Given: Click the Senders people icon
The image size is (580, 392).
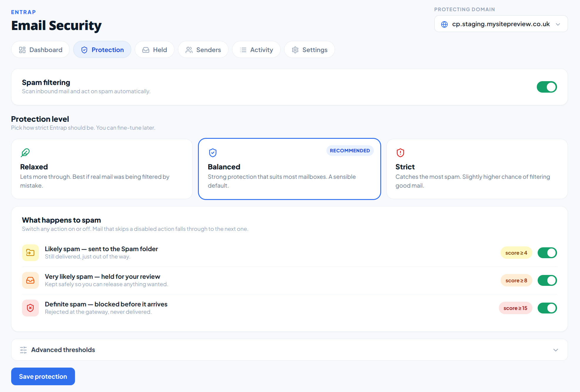Looking at the screenshot, I should (x=189, y=50).
